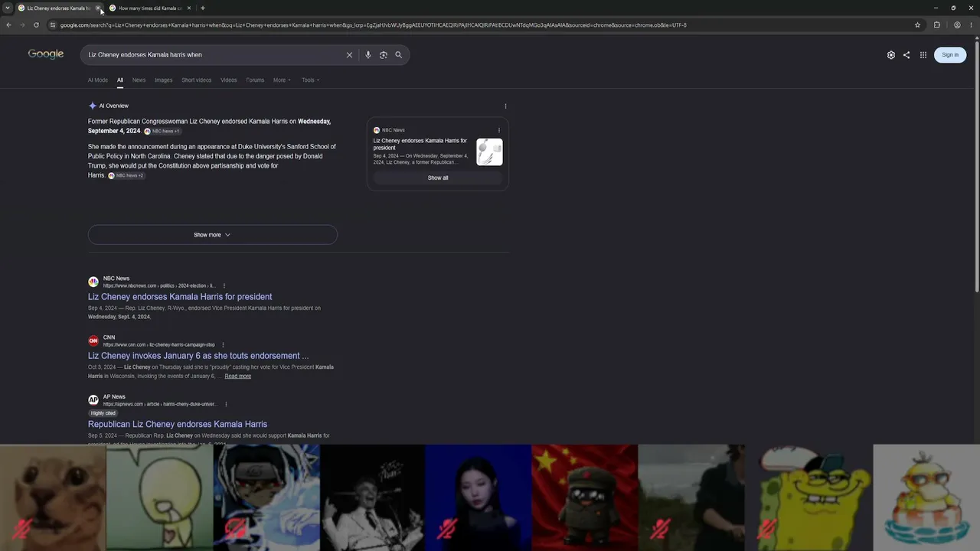Close the 'Liz Cheney endorses Kamala' tab

(98, 8)
